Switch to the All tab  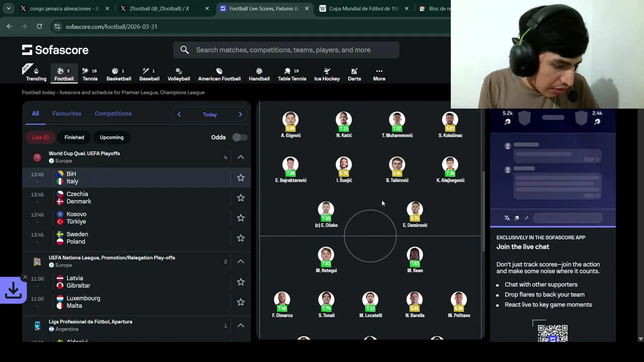pos(35,114)
